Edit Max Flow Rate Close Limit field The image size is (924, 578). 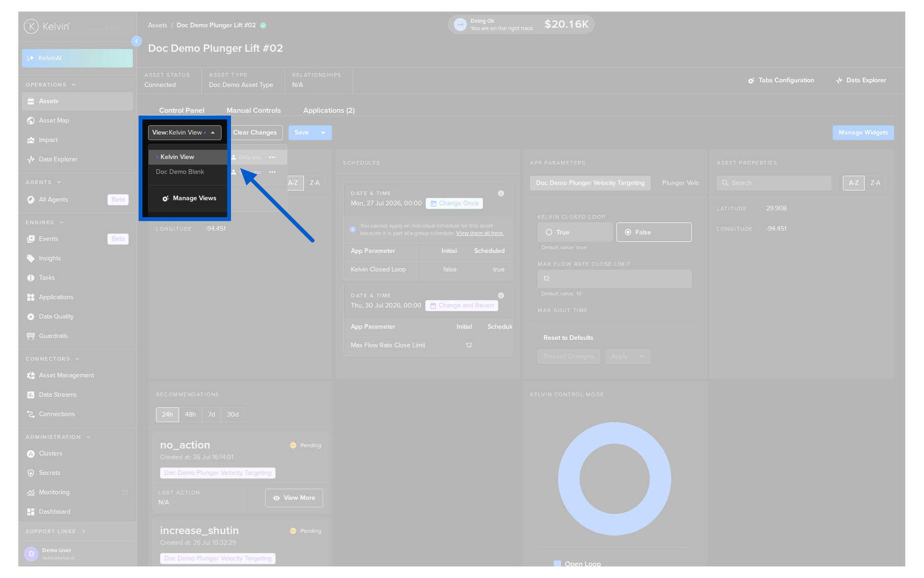pyautogui.click(x=615, y=279)
